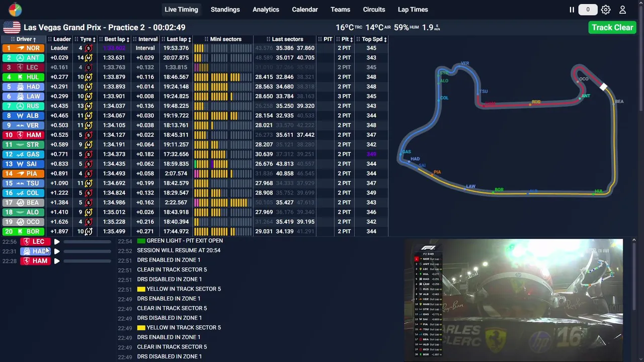Open the Analytics tab
644x362 pixels.
coord(266,10)
